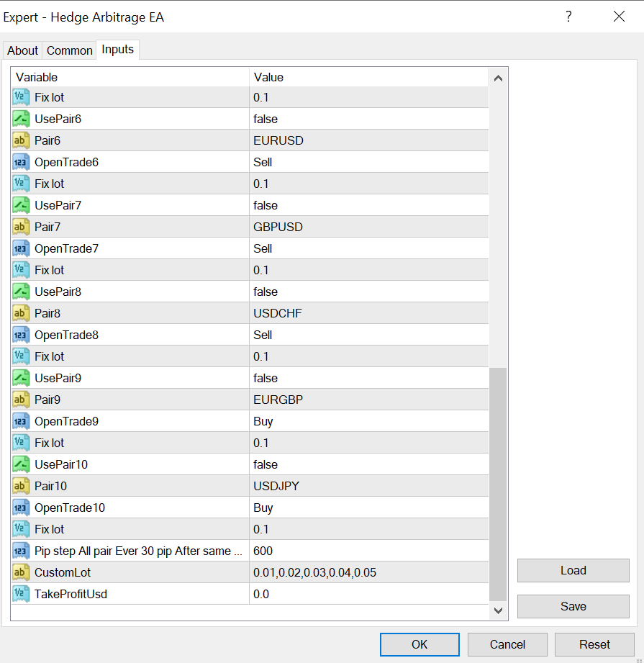644x663 pixels.
Task: Click the string icon beside Pair10
Action: click(21, 486)
